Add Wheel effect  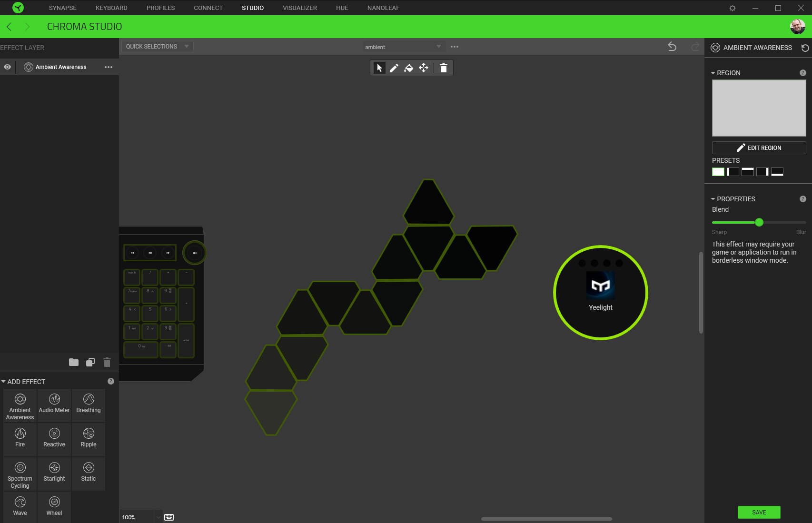click(54, 507)
